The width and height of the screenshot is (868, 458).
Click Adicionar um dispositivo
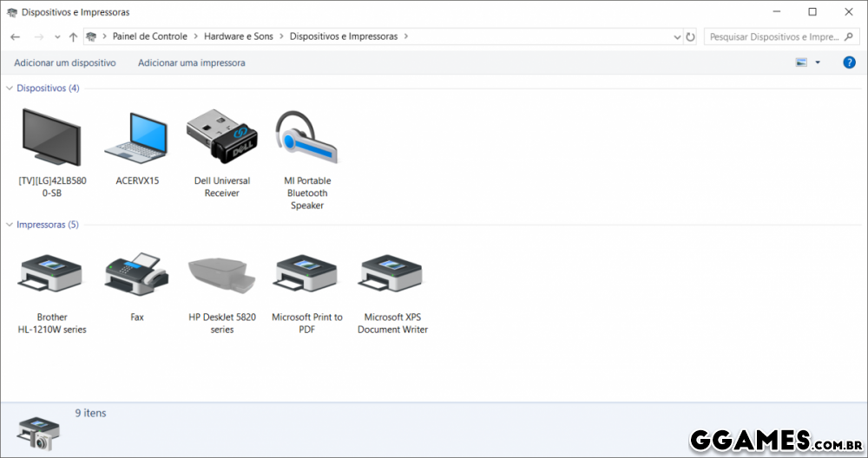click(x=65, y=63)
